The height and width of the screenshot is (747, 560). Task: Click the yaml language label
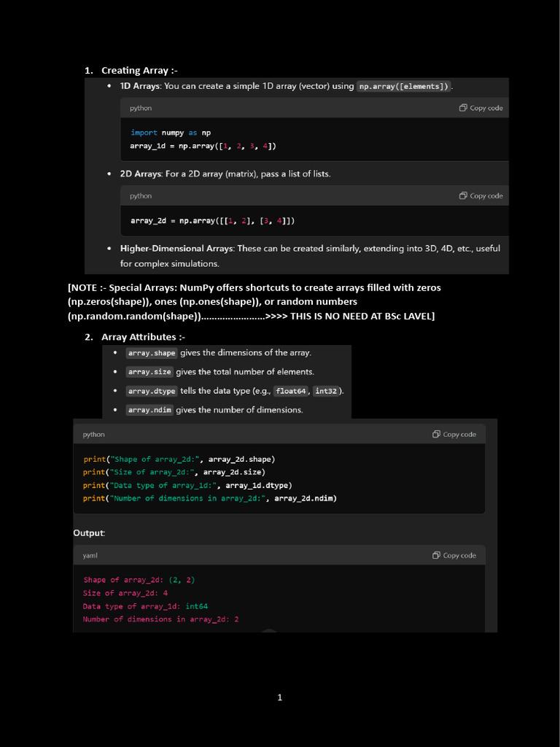91,555
